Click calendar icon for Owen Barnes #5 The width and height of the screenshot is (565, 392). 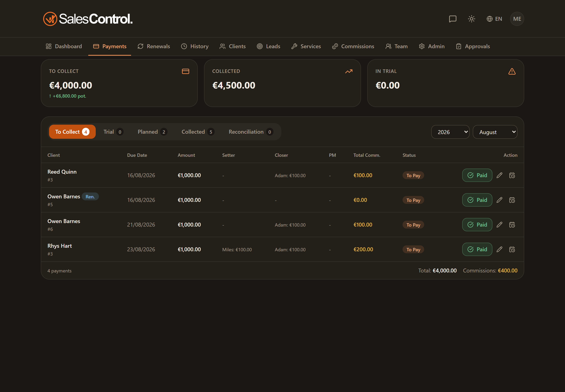pyautogui.click(x=512, y=200)
